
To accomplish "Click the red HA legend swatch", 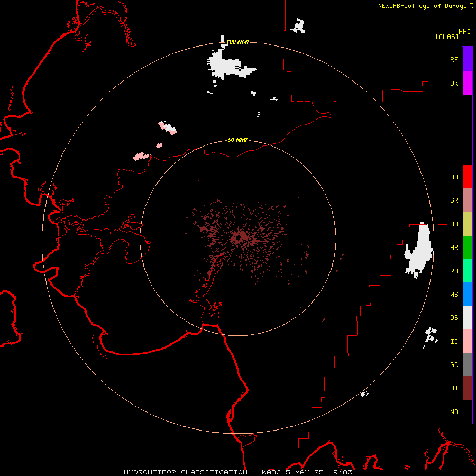I will [467, 177].
